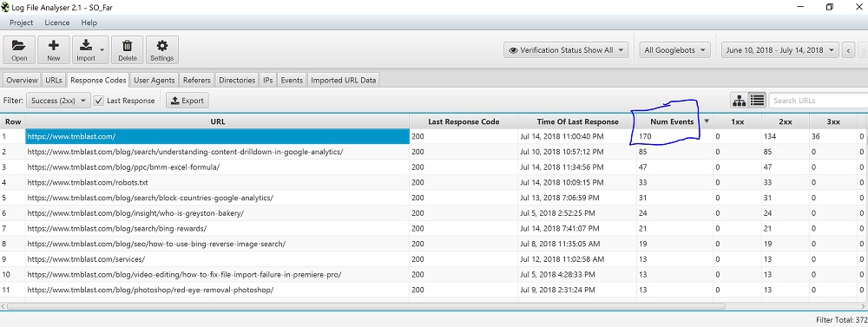Click the horizontal scrollbar of the table
868x327 pixels.
[x=366, y=306]
